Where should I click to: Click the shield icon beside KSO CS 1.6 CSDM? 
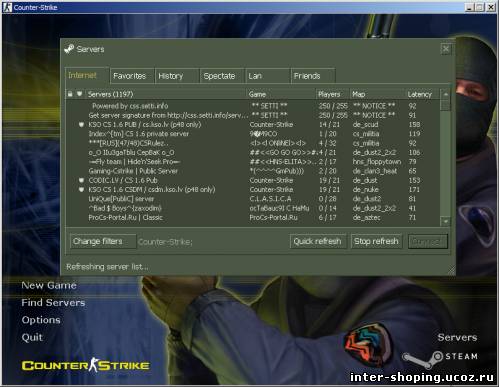81,190
